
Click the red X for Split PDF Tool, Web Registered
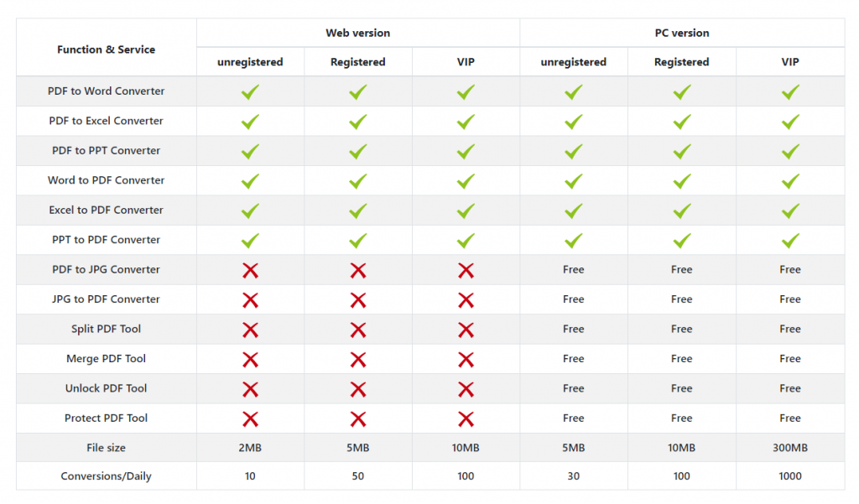[x=358, y=330]
